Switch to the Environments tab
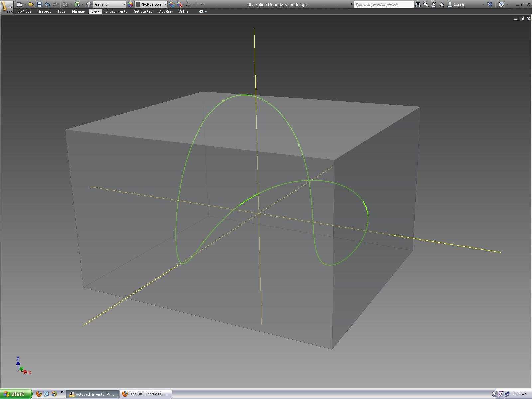The width and height of the screenshot is (532, 399). pyautogui.click(x=116, y=11)
